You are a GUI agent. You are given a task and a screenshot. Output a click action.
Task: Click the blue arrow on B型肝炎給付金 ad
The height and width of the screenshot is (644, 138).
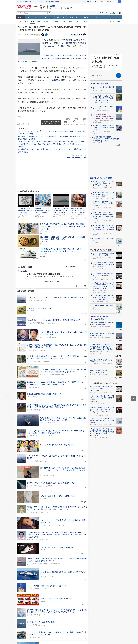[x=118, y=75]
